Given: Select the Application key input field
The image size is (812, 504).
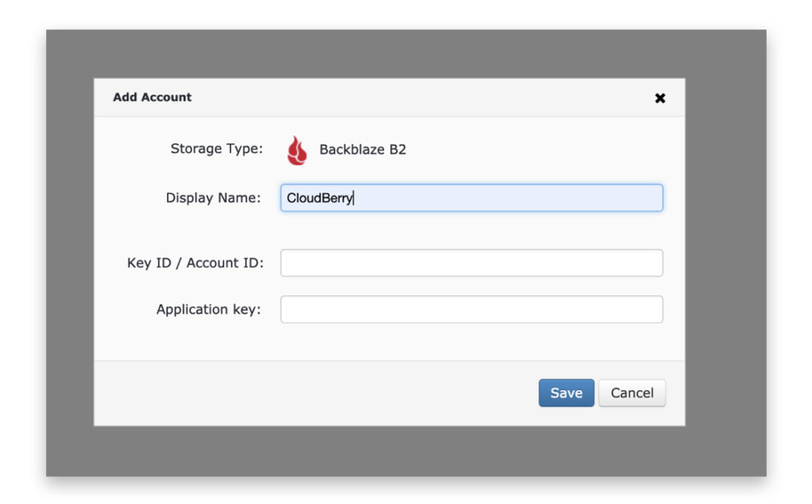Looking at the screenshot, I should click(x=471, y=309).
